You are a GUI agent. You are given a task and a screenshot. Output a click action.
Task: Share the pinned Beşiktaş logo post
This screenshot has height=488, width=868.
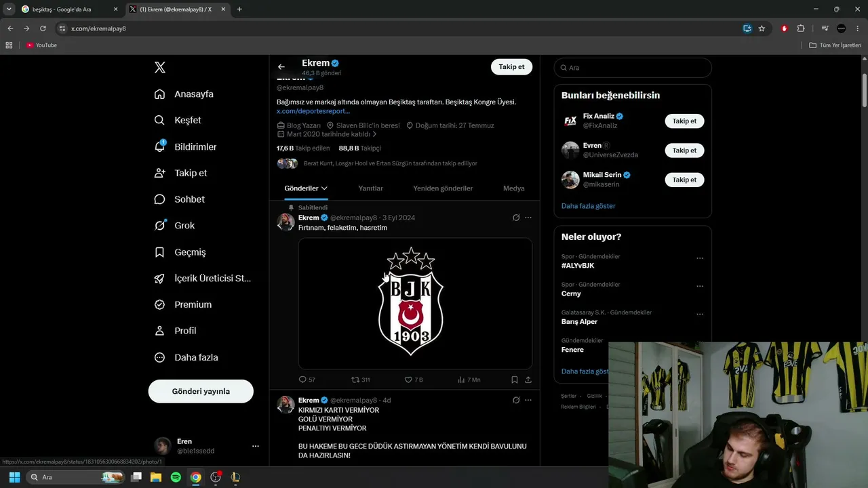[x=528, y=380]
